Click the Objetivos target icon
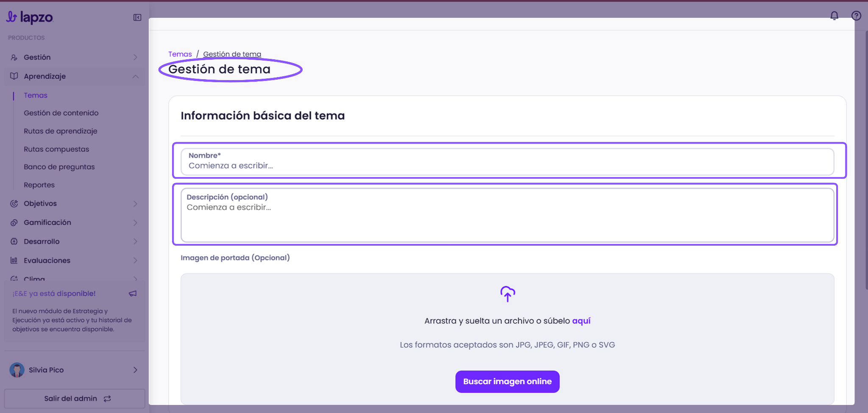The height and width of the screenshot is (413, 868). click(x=14, y=203)
